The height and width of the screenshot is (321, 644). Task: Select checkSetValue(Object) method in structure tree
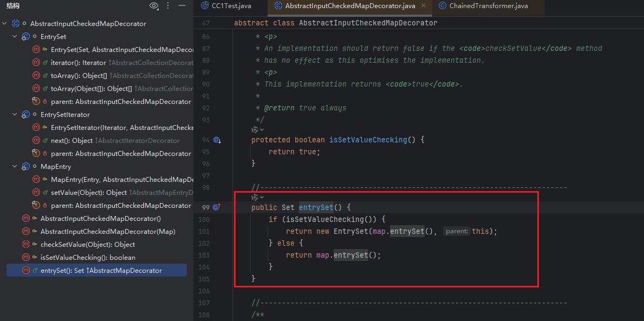(87, 245)
